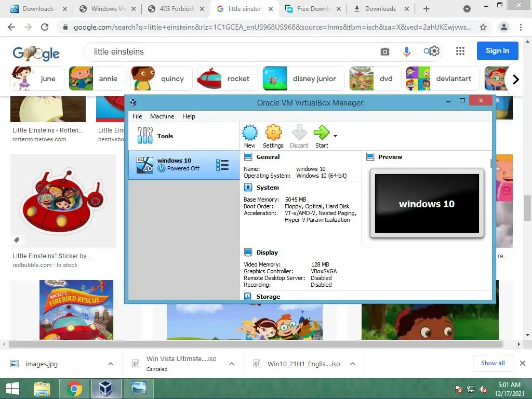
Task: Search by image using camera icon
Action: point(385,51)
